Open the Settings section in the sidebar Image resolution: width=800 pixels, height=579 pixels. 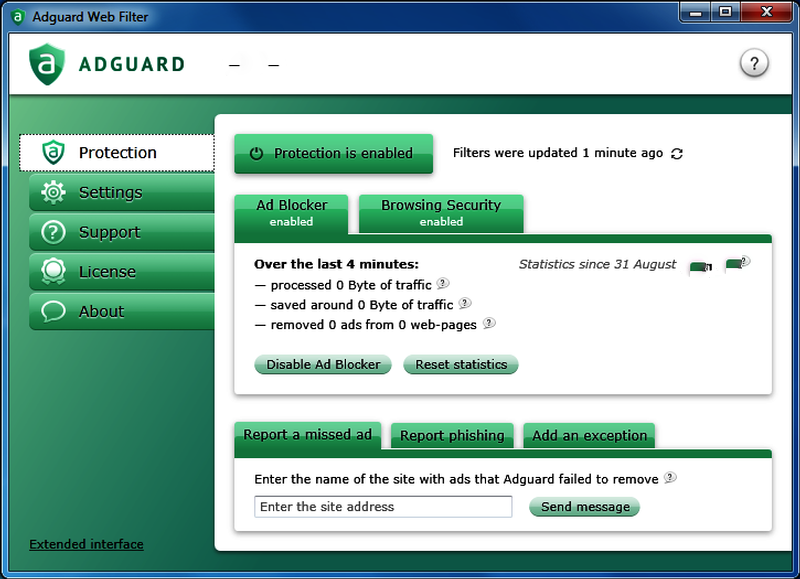point(122,192)
